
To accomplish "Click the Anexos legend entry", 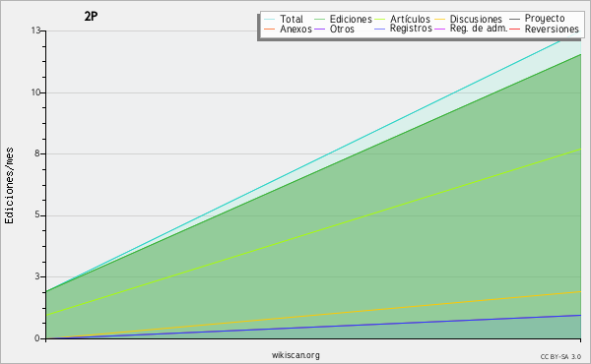I will coord(288,29).
